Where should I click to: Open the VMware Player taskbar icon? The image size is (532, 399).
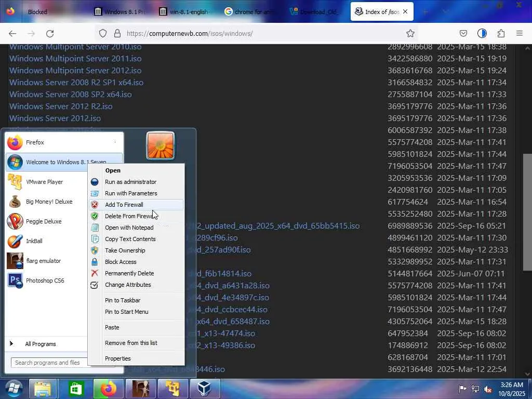[x=172, y=389]
